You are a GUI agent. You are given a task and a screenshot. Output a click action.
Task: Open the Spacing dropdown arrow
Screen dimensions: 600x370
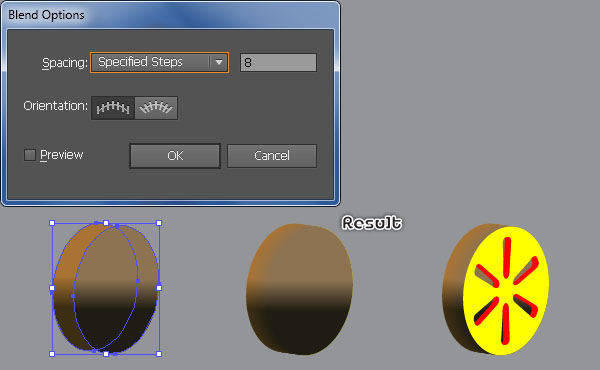(x=219, y=62)
